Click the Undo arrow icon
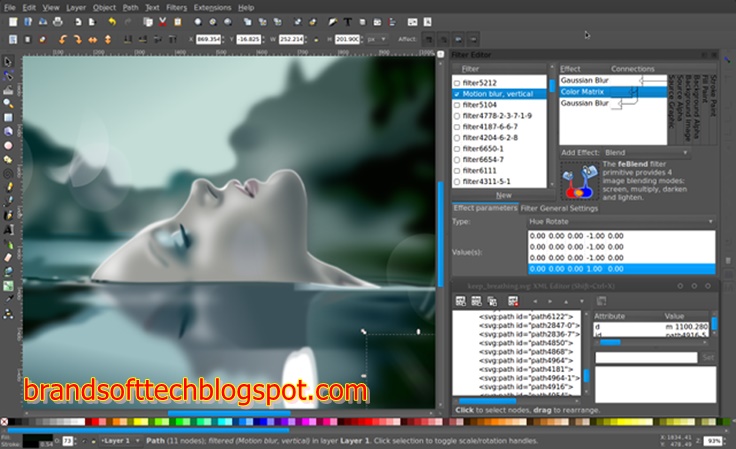 (x=112, y=22)
